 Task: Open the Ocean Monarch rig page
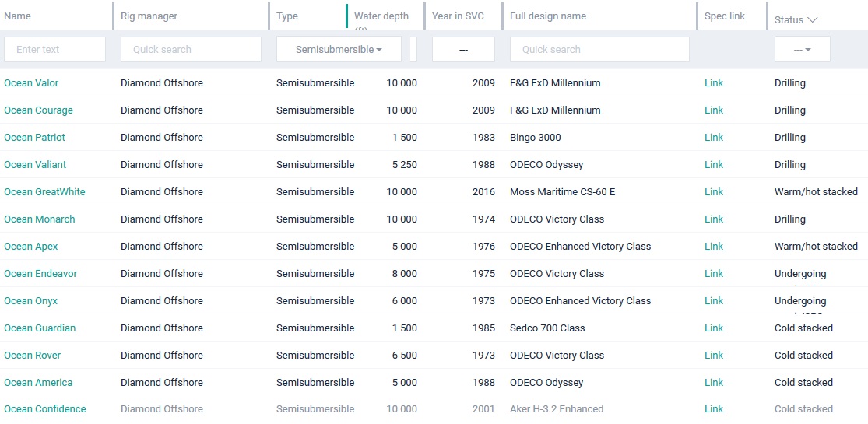pyautogui.click(x=39, y=219)
